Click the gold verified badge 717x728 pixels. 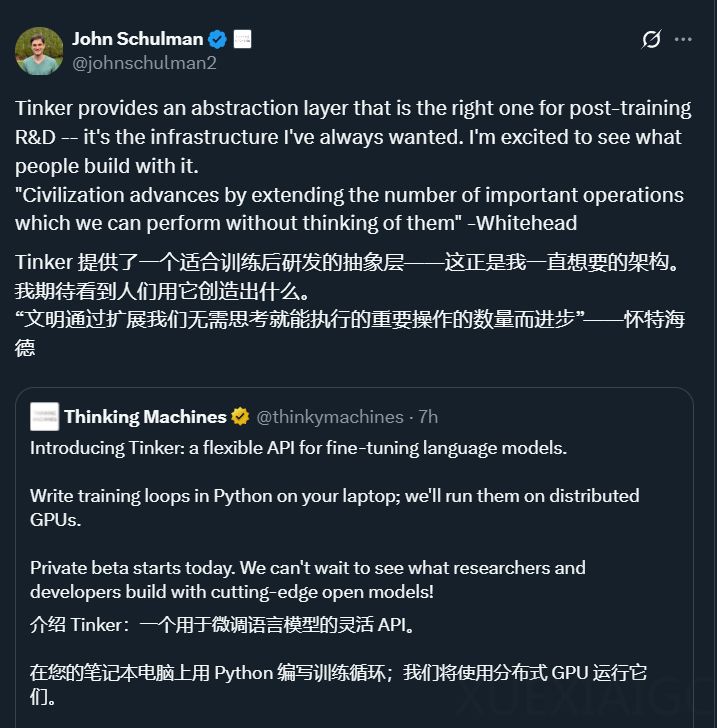(x=241, y=416)
